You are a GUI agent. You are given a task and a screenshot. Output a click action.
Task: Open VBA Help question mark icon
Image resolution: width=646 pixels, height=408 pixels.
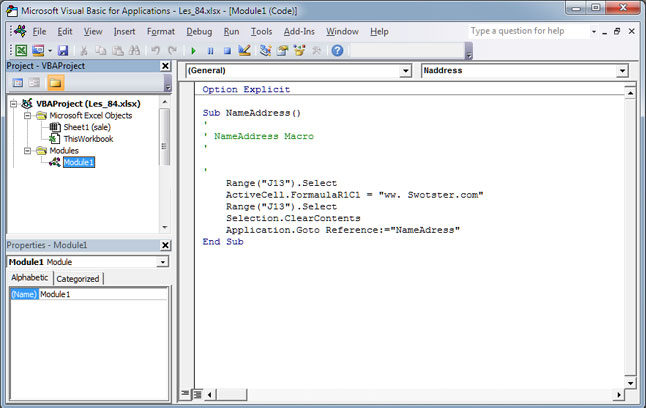point(337,51)
